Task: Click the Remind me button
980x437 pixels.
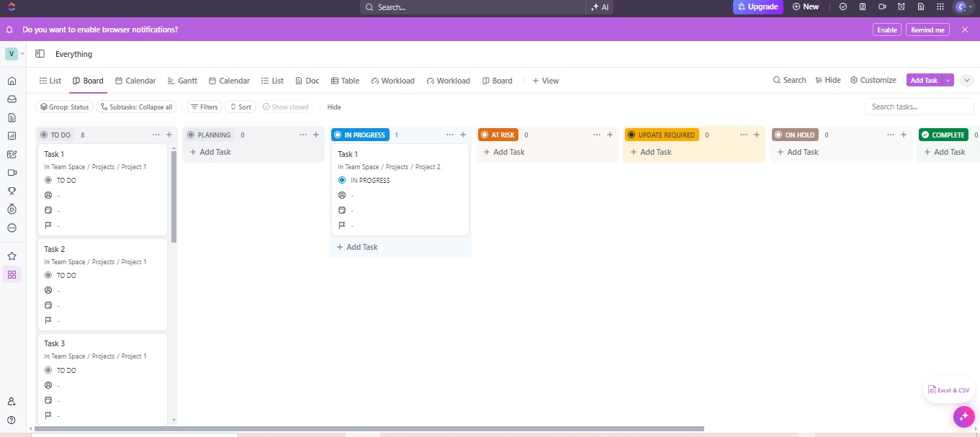Action: [927, 30]
